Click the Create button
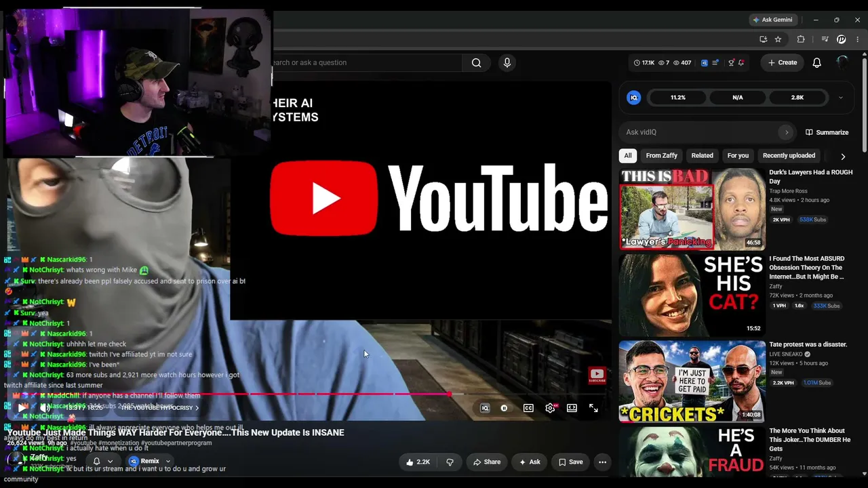This screenshot has height=488, width=868. pyautogui.click(x=782, y=62)
